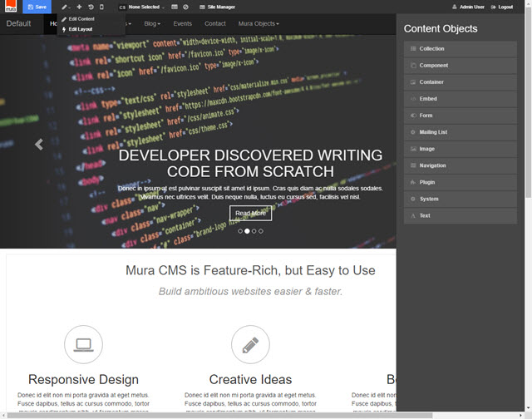Save the page changes

(x=37, y=7)
